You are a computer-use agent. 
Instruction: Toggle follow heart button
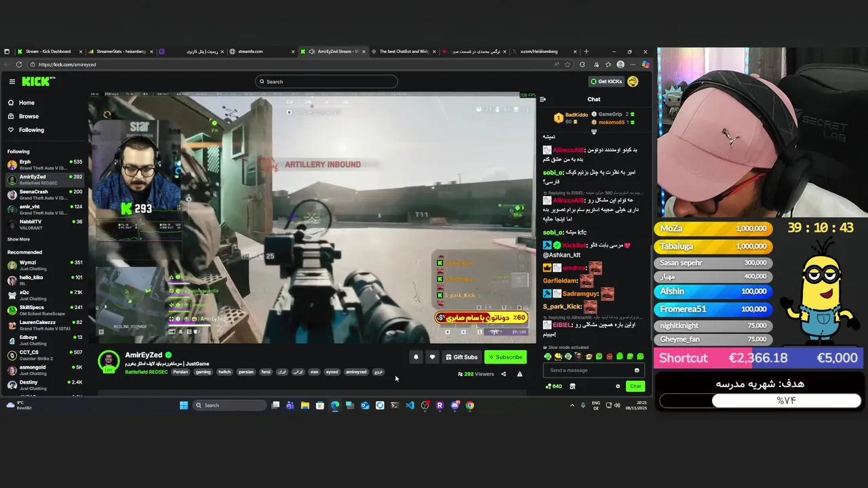[x=432, y=357]
